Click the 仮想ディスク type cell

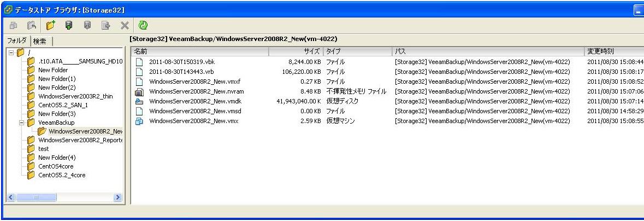[x=341, y=101]
